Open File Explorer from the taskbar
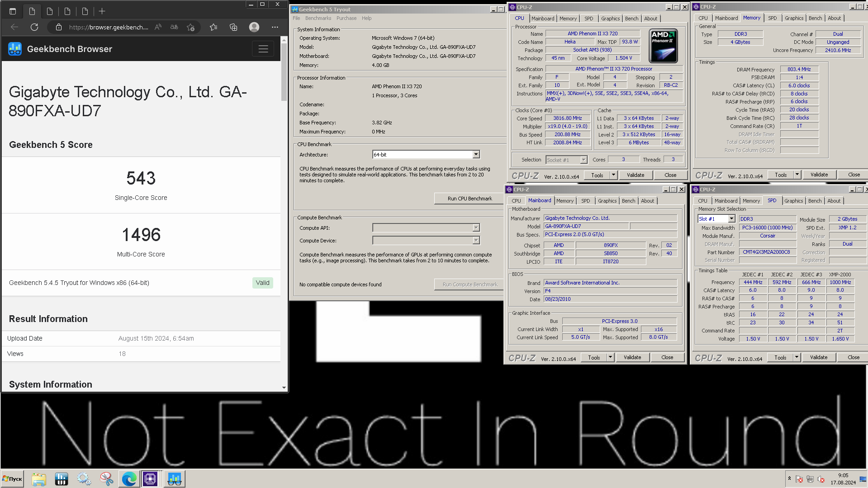Screen dimensions: 868x488 tap(39, 479)
